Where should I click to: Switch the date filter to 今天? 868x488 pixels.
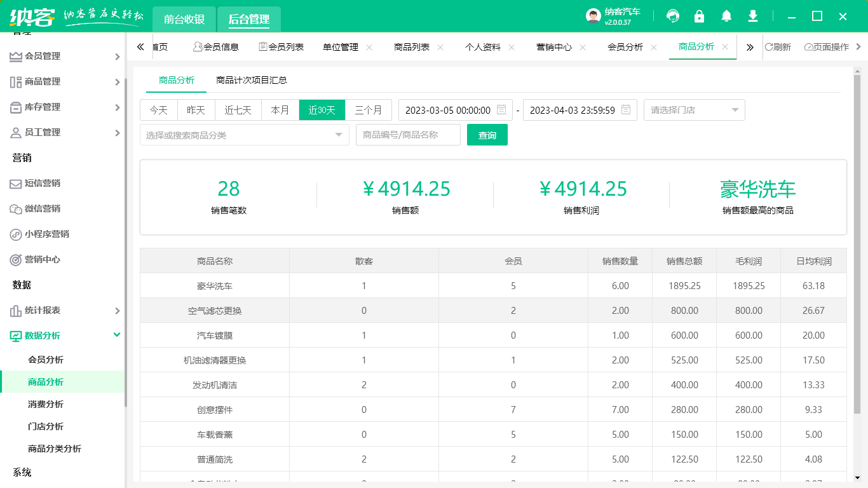coord(158,109)
